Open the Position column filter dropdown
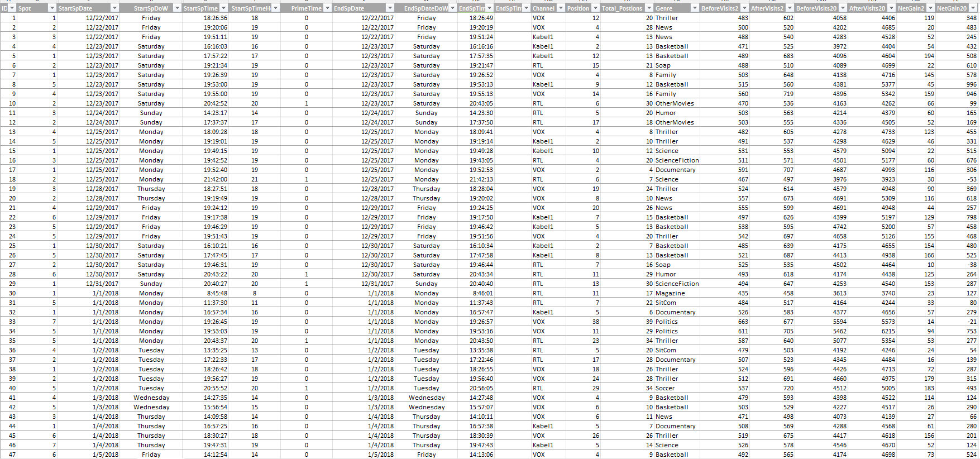The height and width of the screenshot is (459, 980). 595,8
